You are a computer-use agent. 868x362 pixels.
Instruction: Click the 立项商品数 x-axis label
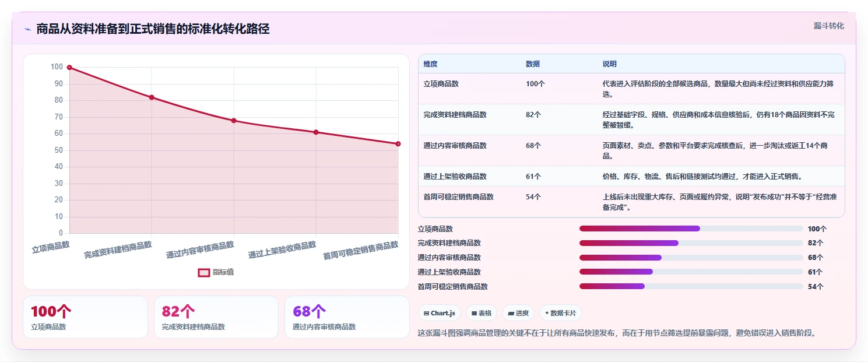51,247
